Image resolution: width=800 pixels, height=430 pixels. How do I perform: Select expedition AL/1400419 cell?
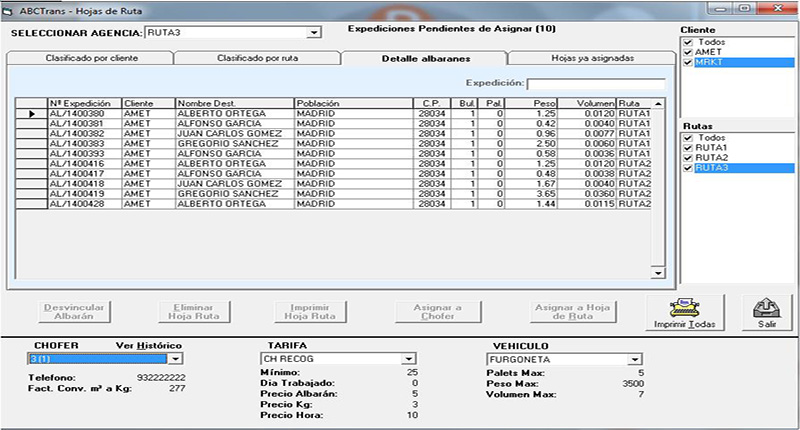click(85, 194)
